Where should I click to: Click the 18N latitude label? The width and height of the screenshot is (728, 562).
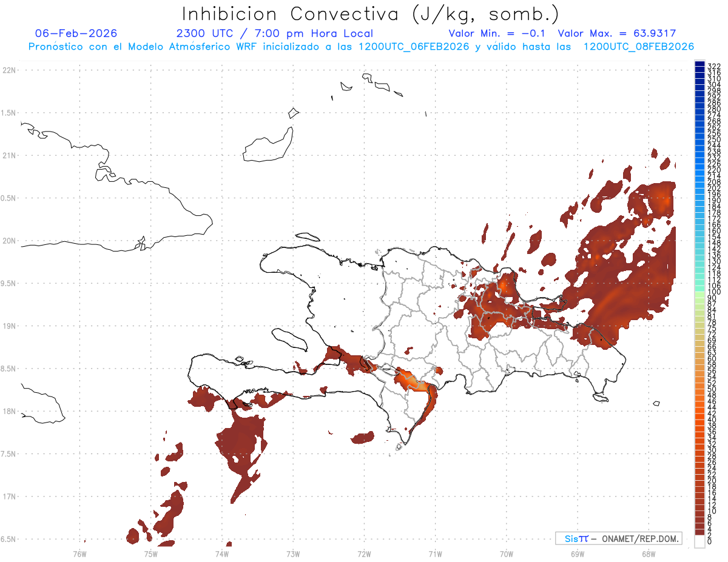pos(10,411)
